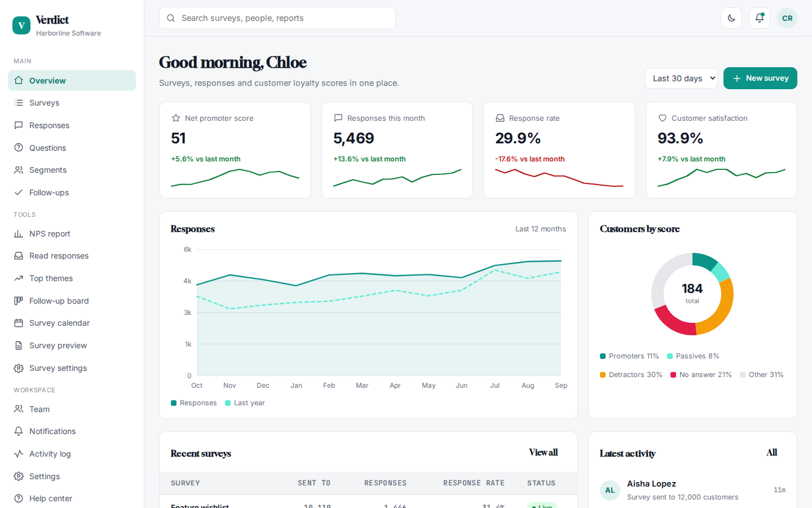
Task: Click the magnifier icon in the search bar
Action: (171, 18)
